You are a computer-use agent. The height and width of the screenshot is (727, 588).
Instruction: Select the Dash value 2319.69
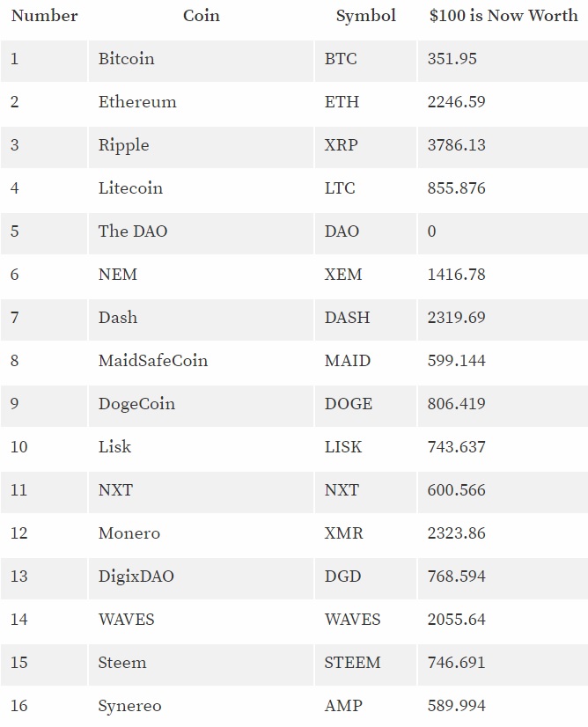click(x=456, y=318)
